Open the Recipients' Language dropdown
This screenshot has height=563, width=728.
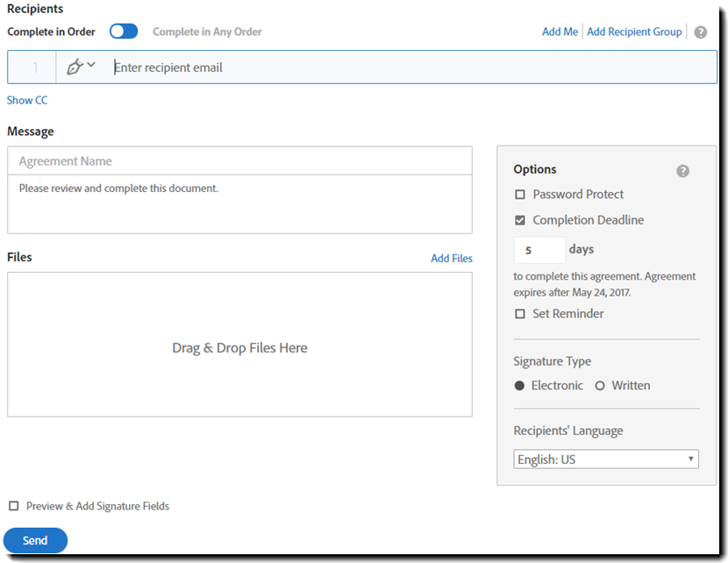606,459
